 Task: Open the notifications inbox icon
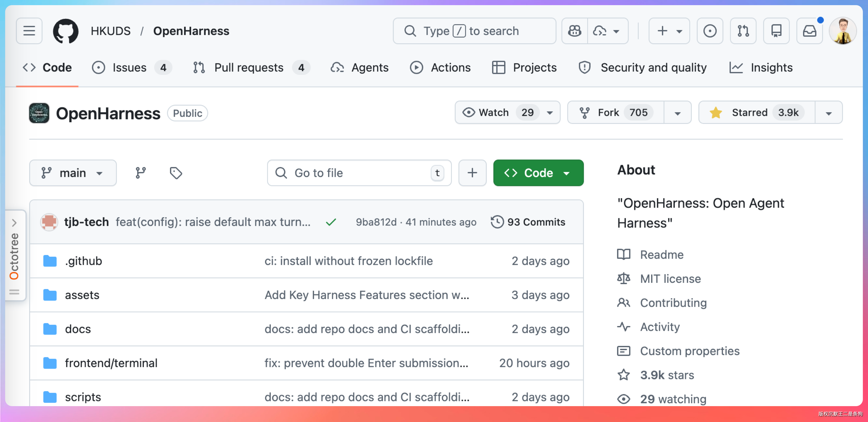coord(809,31)
